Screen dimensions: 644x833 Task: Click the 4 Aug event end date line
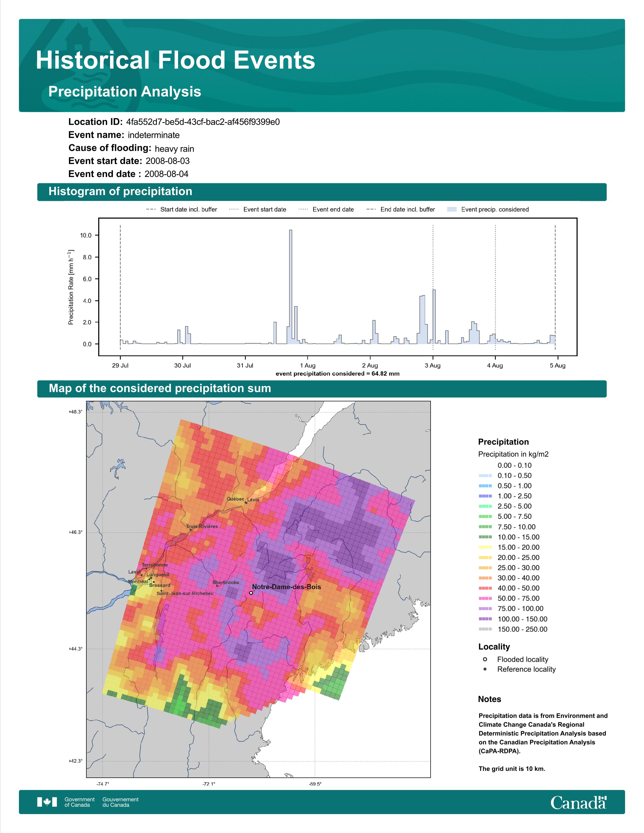coord(495,287)
